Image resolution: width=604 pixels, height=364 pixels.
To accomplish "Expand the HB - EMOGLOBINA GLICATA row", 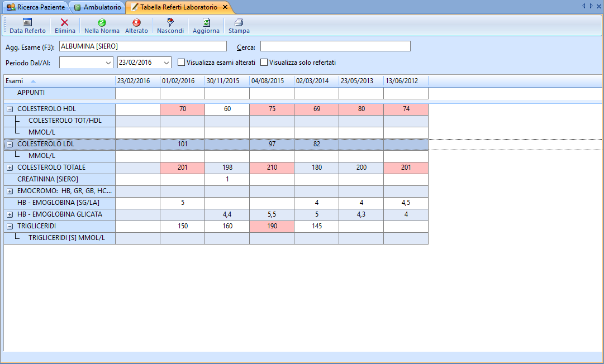I will click(10, 215).
